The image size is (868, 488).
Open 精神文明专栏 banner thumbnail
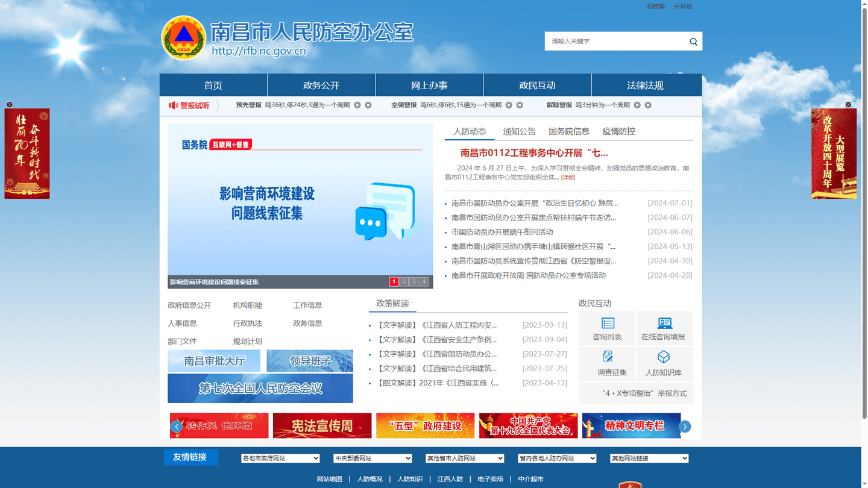pos(631,425)
